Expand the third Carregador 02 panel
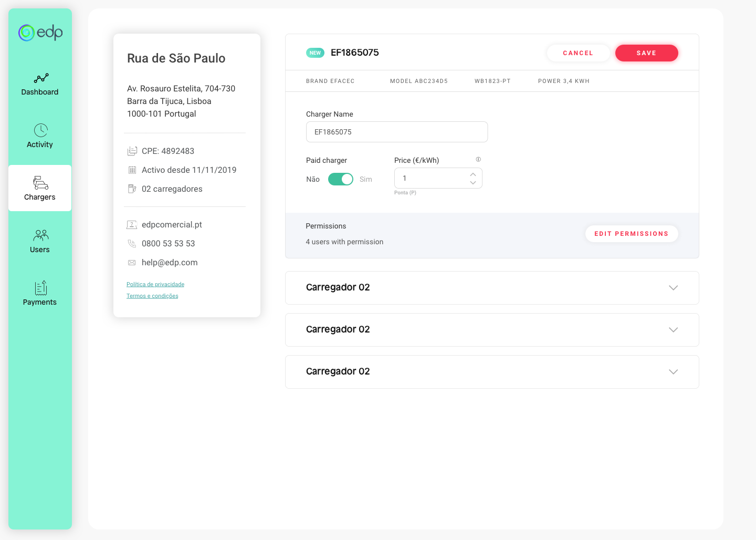Viewport: 756px width, 540px height. tap(492, 372)
